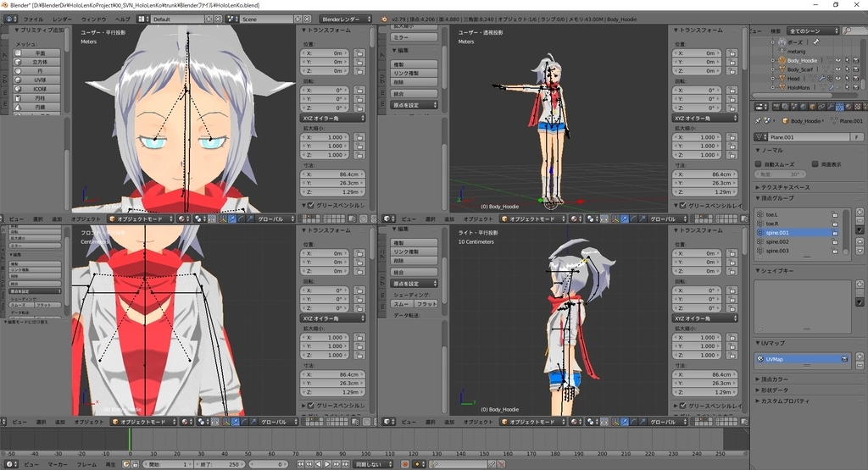
Task: Adjust the timeline 開始 start frame slider
Action: tap(167, 464)
